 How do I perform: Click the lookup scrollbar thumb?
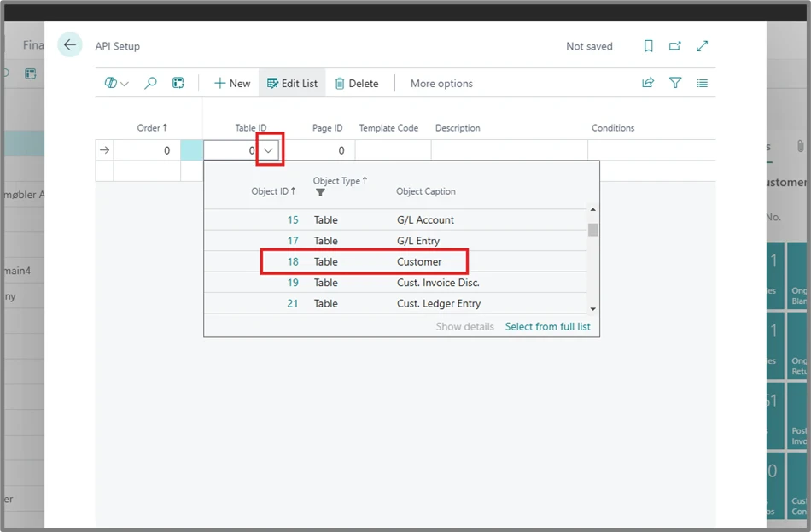tap(592, 229)
